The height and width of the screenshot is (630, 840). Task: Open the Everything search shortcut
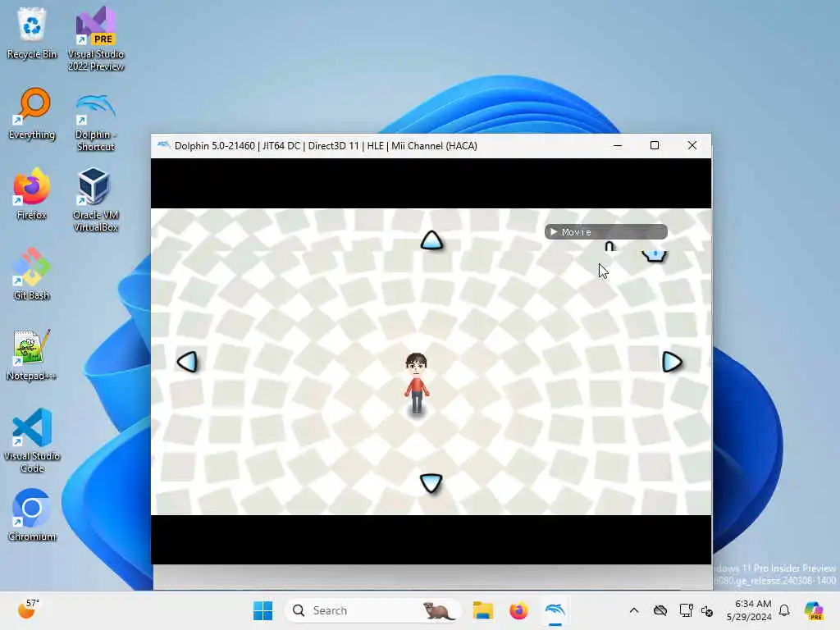pos(32,113)
